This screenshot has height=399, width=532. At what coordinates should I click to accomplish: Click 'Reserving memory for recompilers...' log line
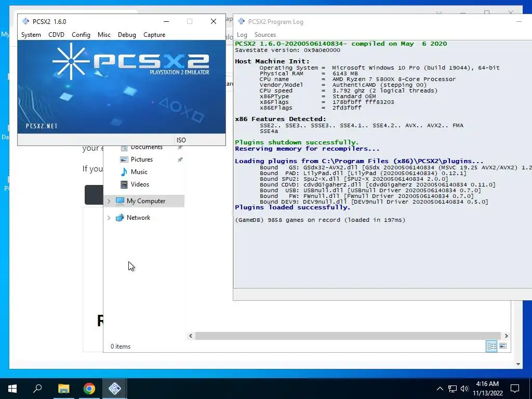[307, 149]
